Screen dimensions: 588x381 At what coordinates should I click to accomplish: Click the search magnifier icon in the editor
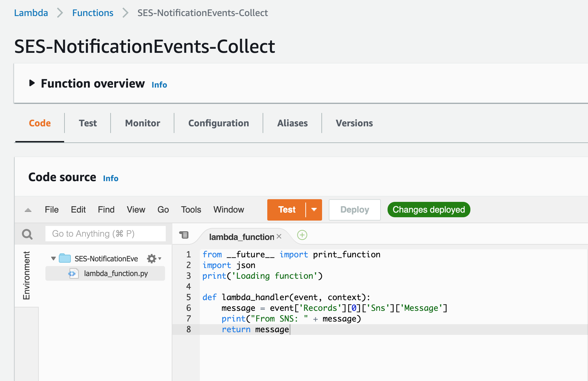27,234
